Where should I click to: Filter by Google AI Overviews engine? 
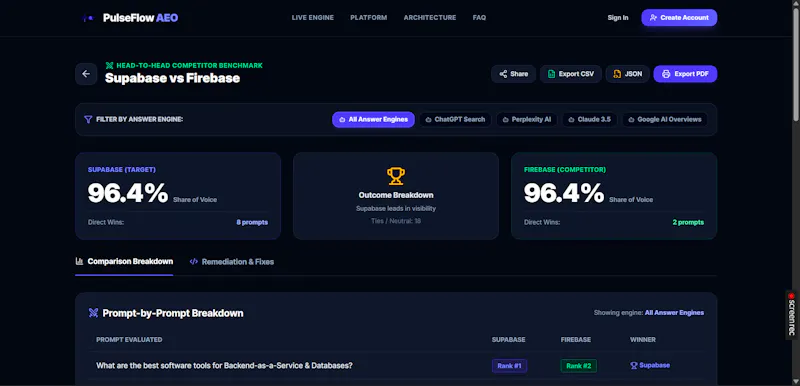point(665,119)
